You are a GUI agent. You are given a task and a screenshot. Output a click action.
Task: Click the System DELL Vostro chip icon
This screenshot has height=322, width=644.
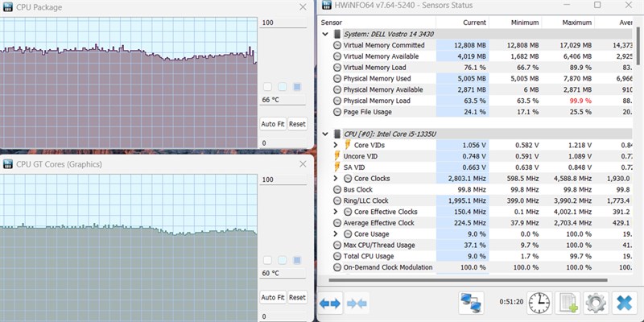tap(337, 34)
